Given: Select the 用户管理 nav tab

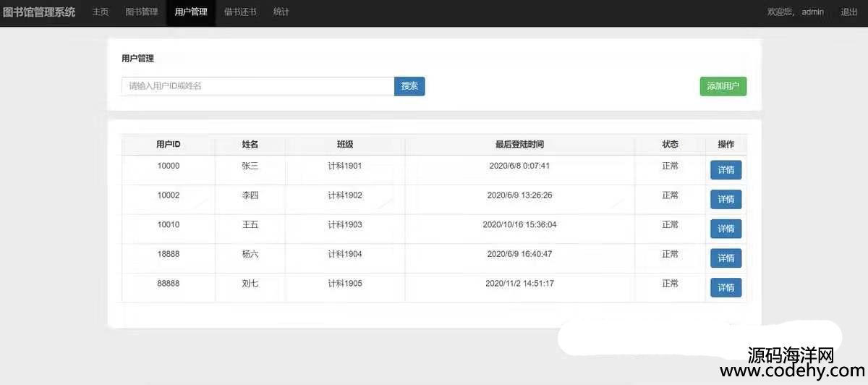Looking at the screenshot, I should (191, 12).
